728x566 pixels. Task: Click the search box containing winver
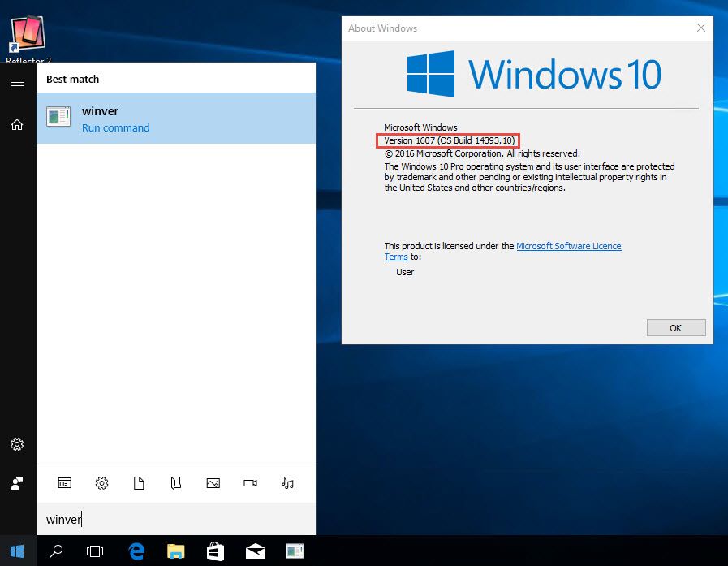point(176,519)
